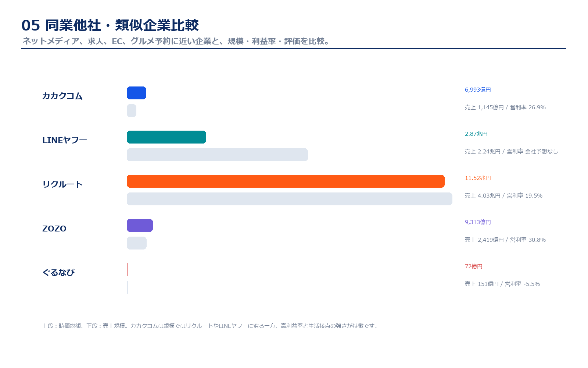The height and width of the screenshot is (368, 588).
Task: Click the gray カカクコム sales bar
Action: click(x=132, y=110)
